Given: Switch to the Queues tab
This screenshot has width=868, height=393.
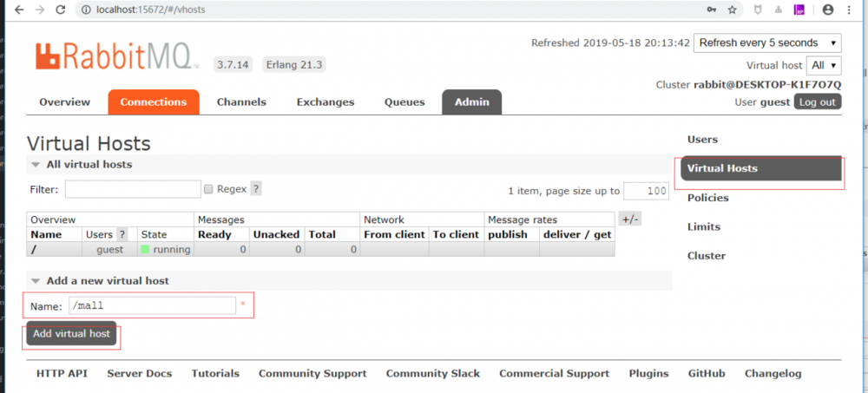Looking at the screenshot, I should [404, 102].
